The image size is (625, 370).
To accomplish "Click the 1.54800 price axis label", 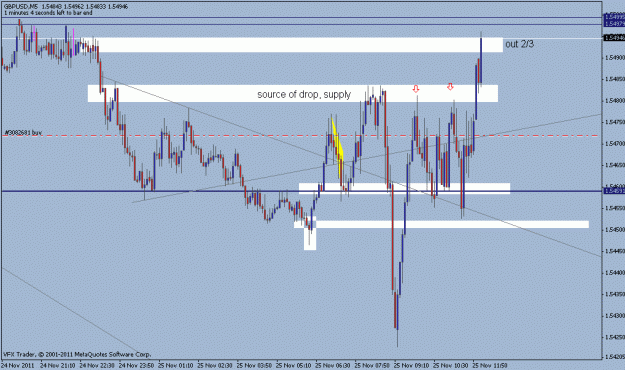I will point(614,101).
